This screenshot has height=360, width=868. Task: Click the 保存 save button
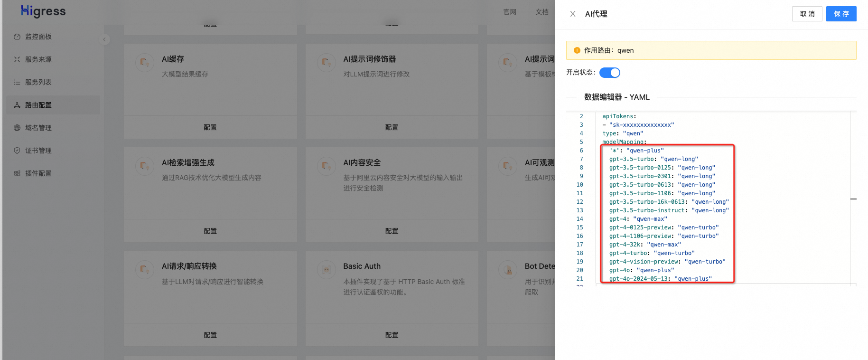click(841, 14)
